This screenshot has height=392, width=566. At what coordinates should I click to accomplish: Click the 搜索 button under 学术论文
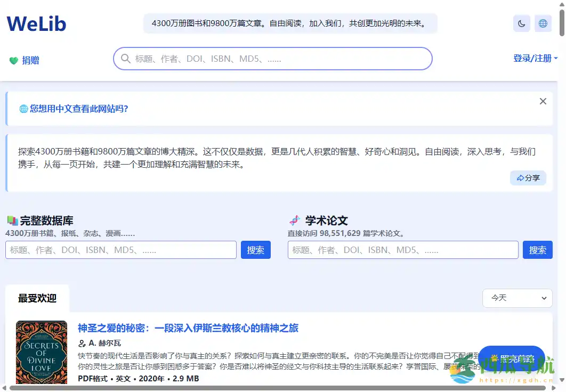pyautogui.click(x=537, y=249)
